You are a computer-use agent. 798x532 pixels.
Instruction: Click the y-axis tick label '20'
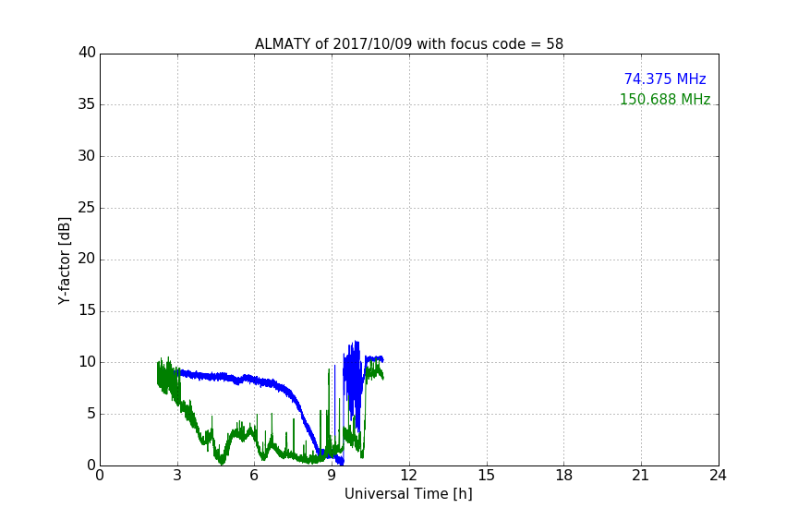pos(87,259)
